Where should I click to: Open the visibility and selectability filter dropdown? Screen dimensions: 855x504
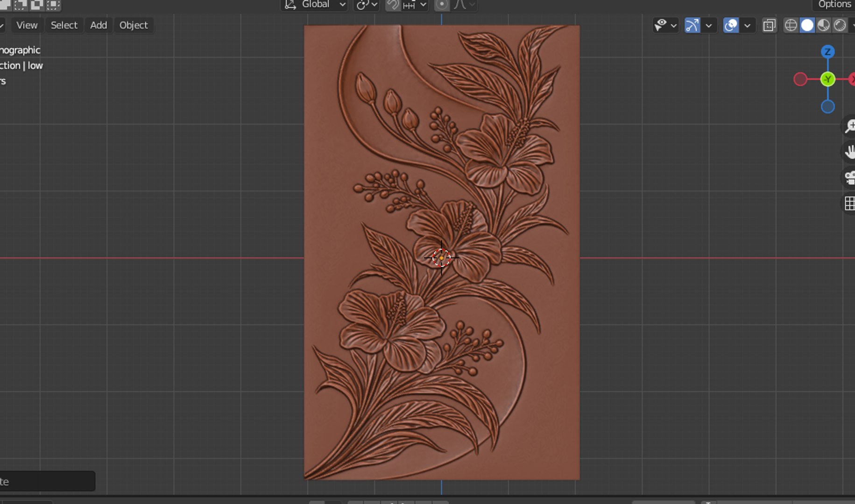(x=665, y=25)
